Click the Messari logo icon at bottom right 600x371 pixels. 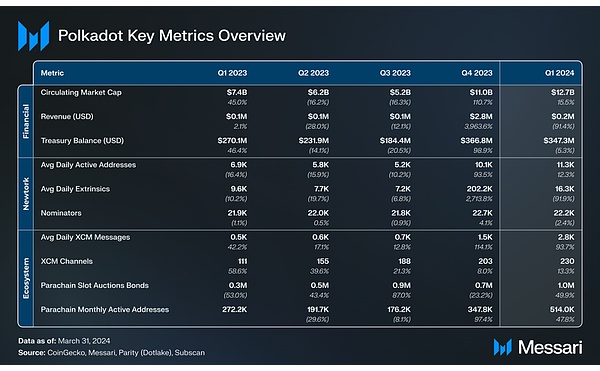502,347
